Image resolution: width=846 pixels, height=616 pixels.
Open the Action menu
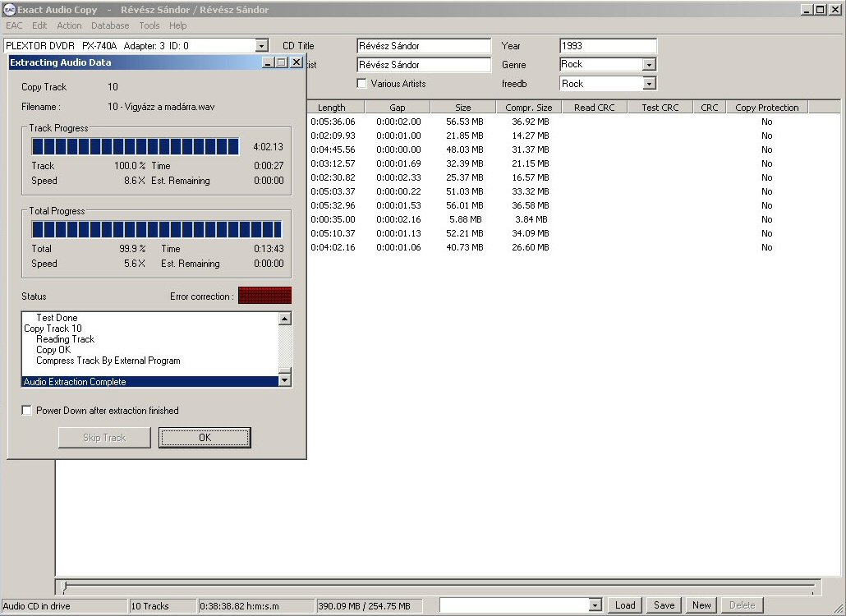[x=69, y=25]
